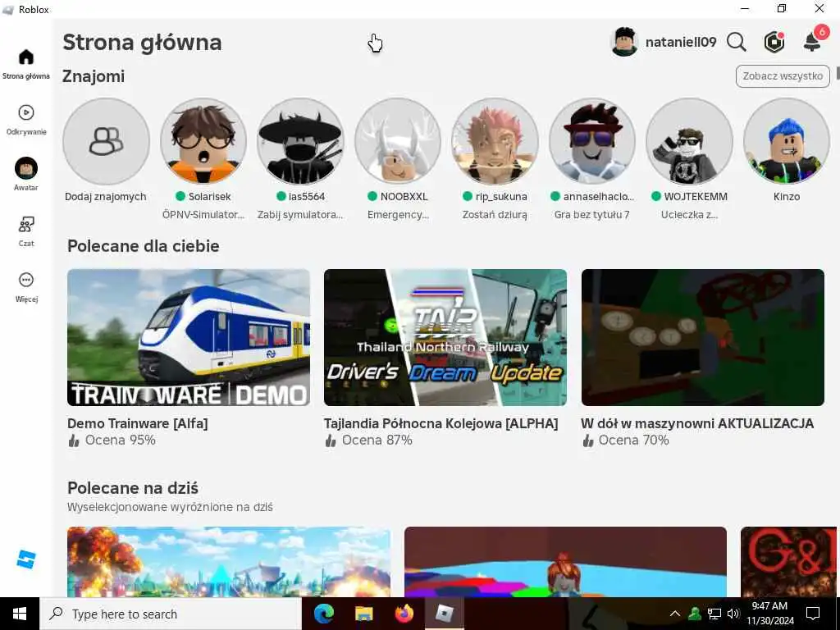Click the Roblox taskbar icon
This screenshot has height=630, width=840.
pyautogui.click(x=444, y=614)
